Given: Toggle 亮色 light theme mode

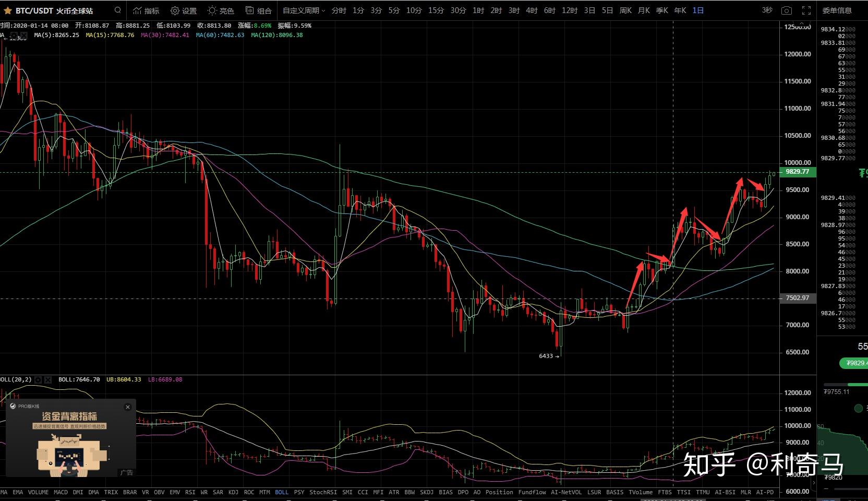Looking at the screenshot, I should tap(221, 10).
